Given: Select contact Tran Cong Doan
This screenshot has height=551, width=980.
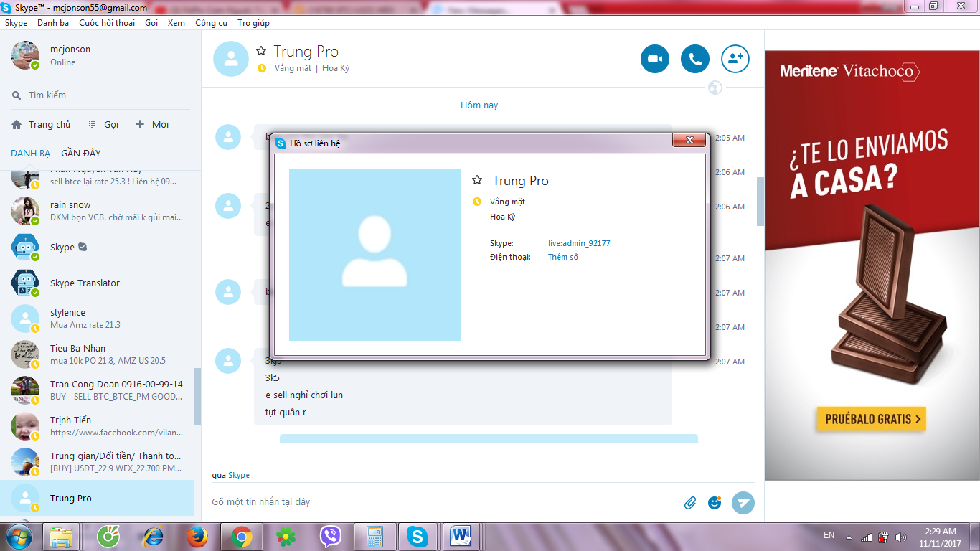Looking at the screenshot, I should 97,390.
